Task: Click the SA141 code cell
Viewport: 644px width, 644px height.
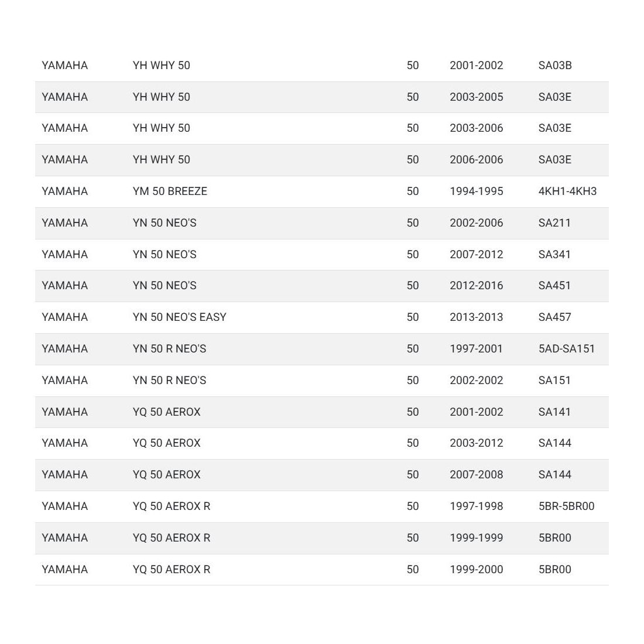Action: click(x=554, y=412)
